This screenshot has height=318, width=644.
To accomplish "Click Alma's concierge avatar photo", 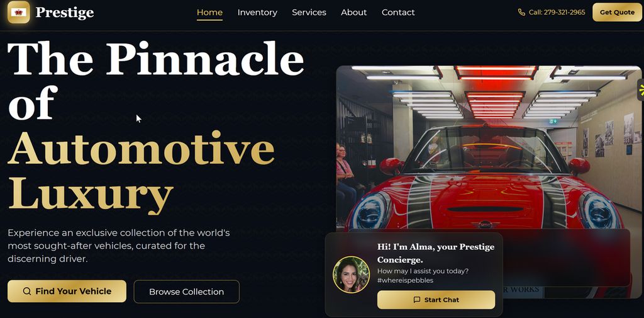I will [351, 275].
